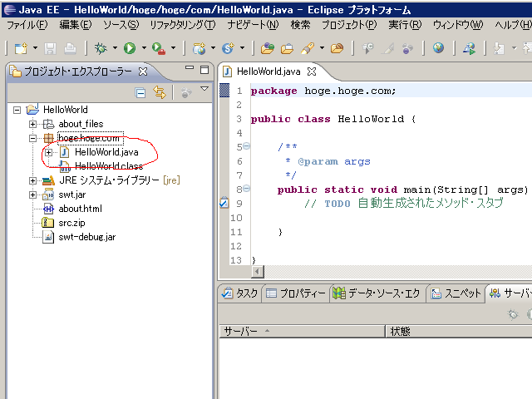Click the green Run button icon

130,48
